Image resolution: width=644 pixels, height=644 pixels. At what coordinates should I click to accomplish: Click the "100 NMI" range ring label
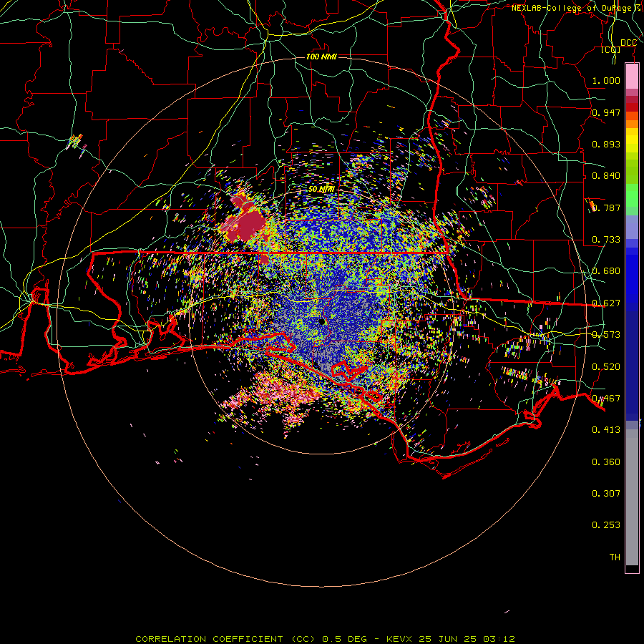click(x=321, y=57)
